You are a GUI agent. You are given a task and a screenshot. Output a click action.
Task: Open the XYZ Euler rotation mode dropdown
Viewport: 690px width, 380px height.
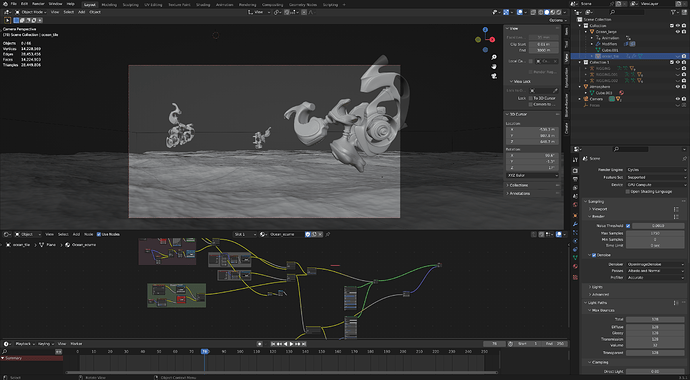point(532,175)
